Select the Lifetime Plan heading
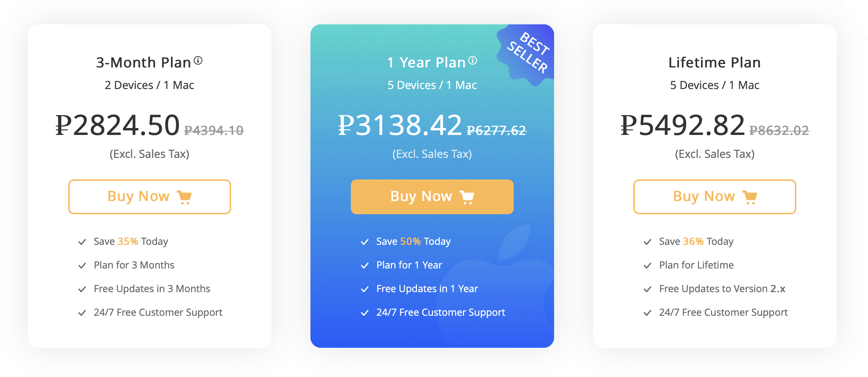This screenshot has width=868, height=377. coord(715,63)
